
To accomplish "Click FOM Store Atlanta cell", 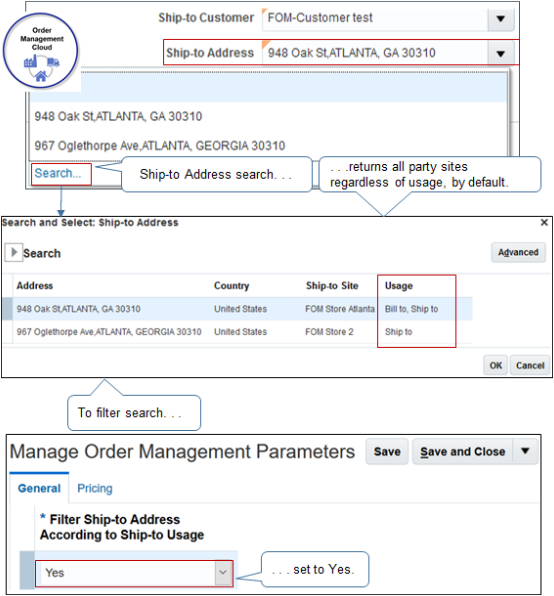I will pyautogui.click(x=340, y=309).
